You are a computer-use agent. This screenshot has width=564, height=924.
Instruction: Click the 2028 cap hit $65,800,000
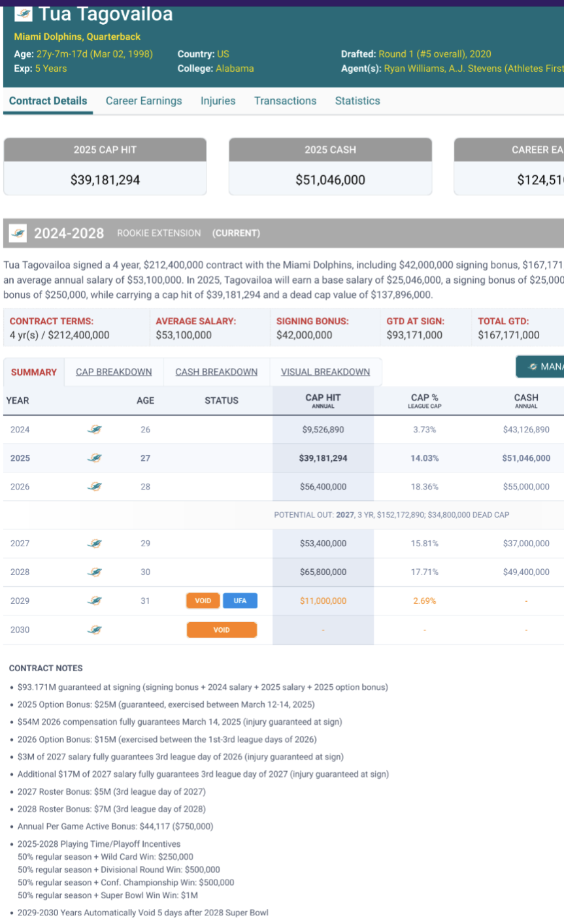pyautogui.click(x=323, y=572)
